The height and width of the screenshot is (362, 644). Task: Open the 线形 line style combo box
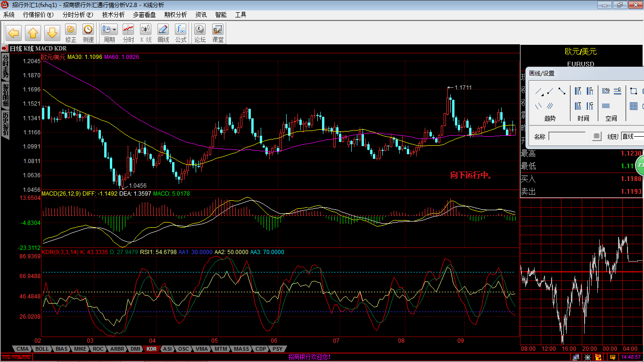click(x=632, y=136)
